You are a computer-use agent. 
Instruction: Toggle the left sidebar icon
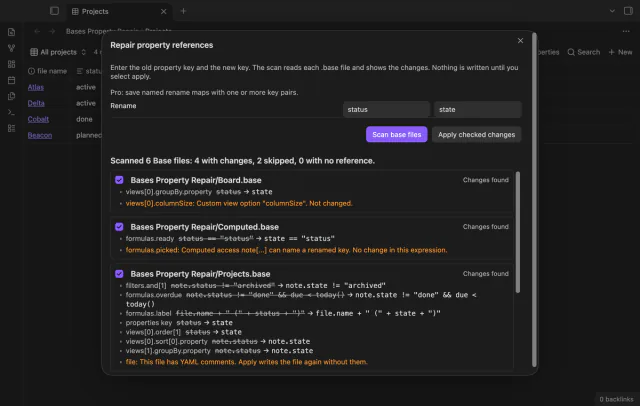(x=54, y=11)
